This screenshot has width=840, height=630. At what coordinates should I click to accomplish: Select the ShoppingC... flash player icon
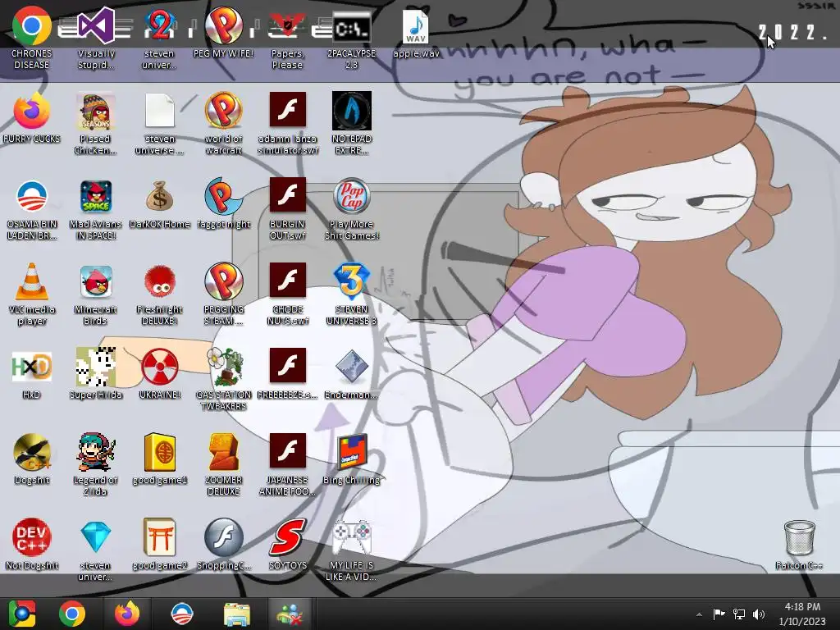[223, 545]
